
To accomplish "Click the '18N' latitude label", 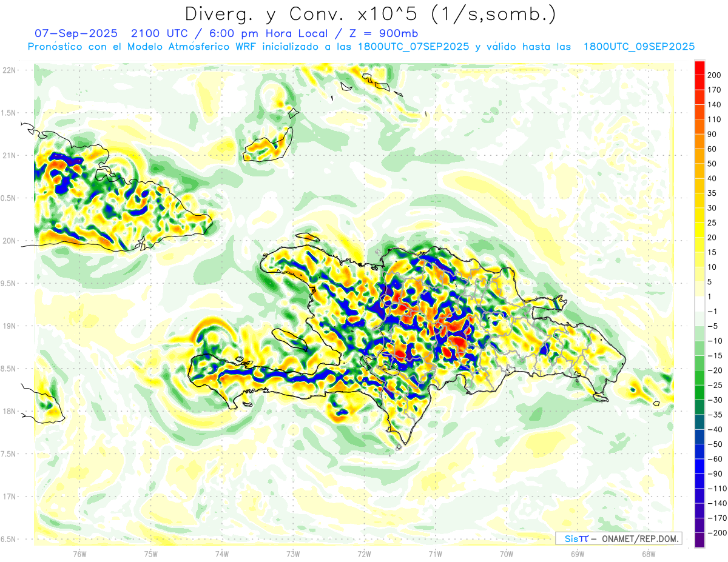I will tap(9, 411).
